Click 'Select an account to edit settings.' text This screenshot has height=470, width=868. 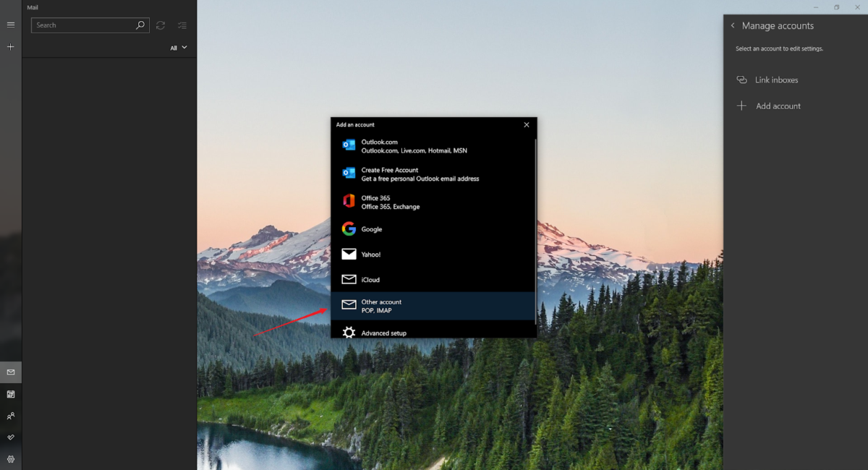(779, 48)
